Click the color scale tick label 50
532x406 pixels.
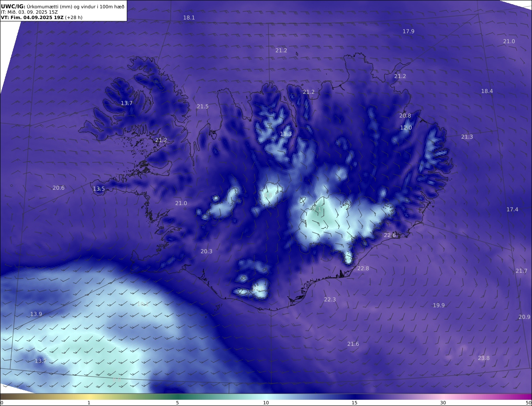[528, 403]
